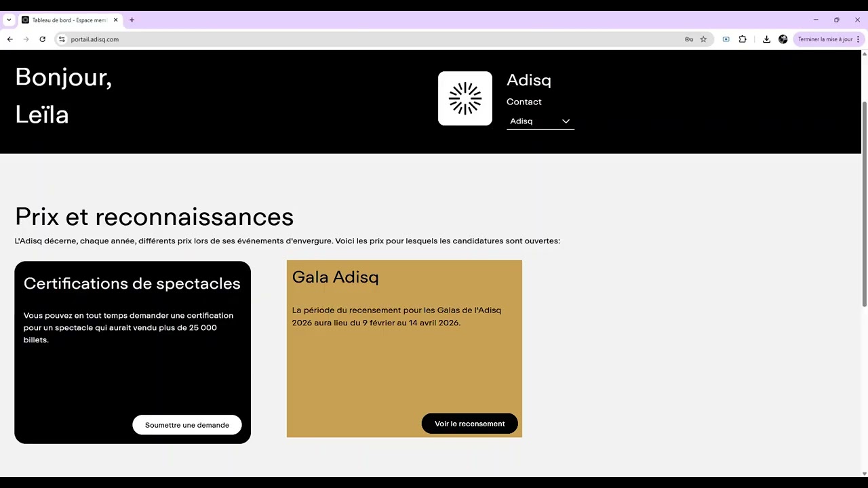Restore down the Chrome window

tap(836, 20)
